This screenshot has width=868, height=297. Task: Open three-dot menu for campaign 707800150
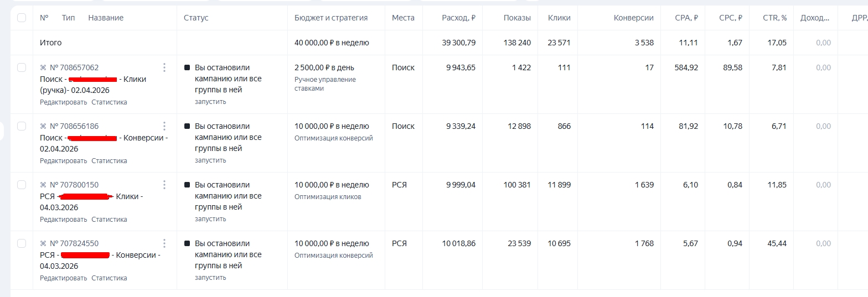[164, 185]
